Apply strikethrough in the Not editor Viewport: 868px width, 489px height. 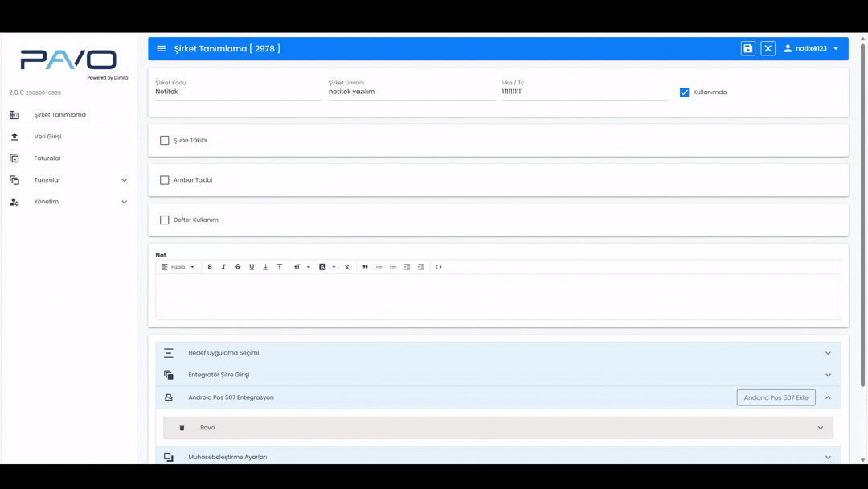238,267
